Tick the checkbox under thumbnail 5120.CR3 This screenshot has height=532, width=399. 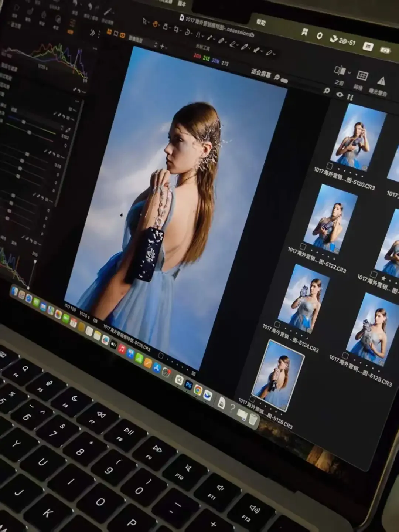330,166
